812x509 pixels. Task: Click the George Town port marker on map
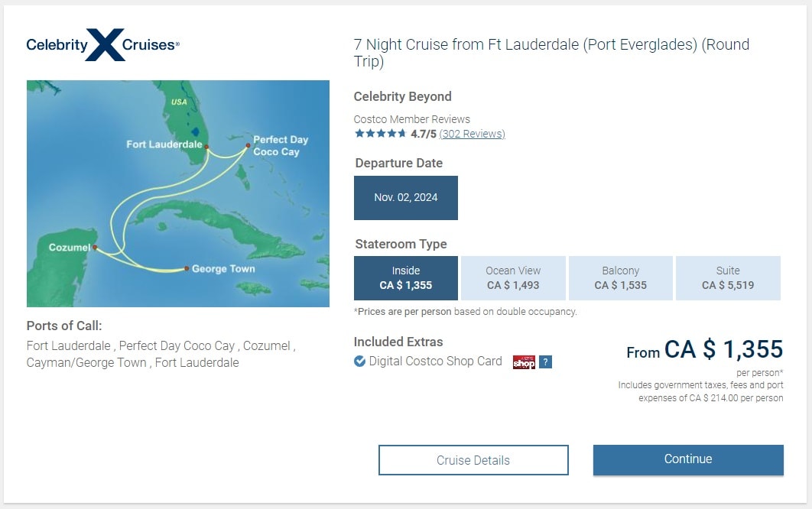point(187,268)
